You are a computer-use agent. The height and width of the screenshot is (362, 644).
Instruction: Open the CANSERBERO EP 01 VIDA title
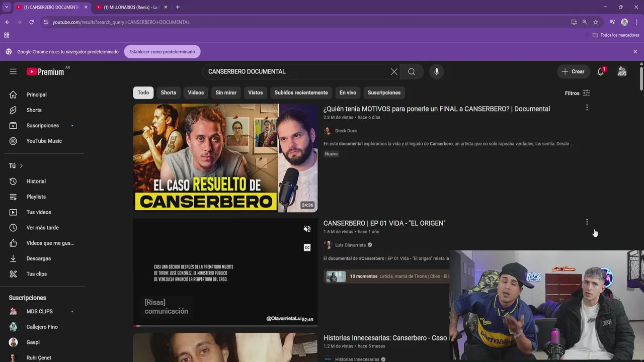[384, 223]
